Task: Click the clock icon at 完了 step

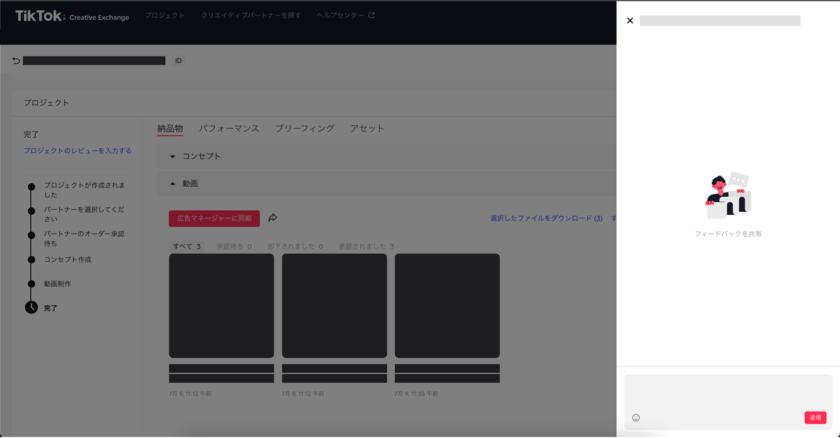Action: click(x=31, y=308)
